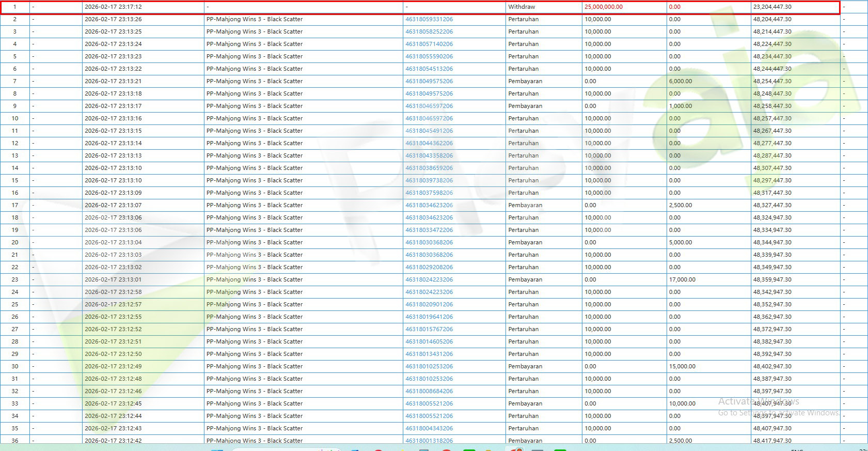Open transaction link 46318058252206

click(x=429, y=32)
